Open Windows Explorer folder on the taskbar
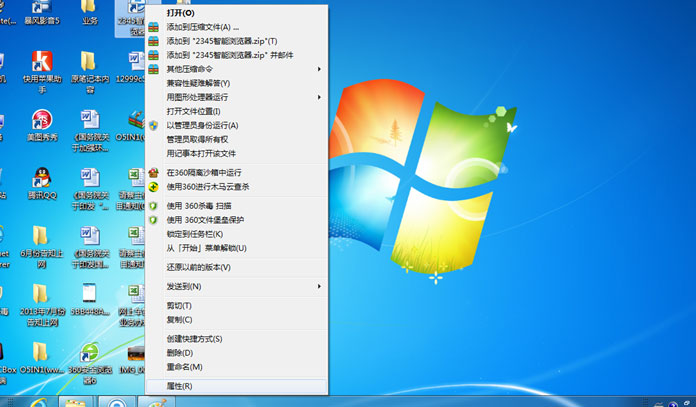This screenshot has height=407, width=696. tap(75, 402)
